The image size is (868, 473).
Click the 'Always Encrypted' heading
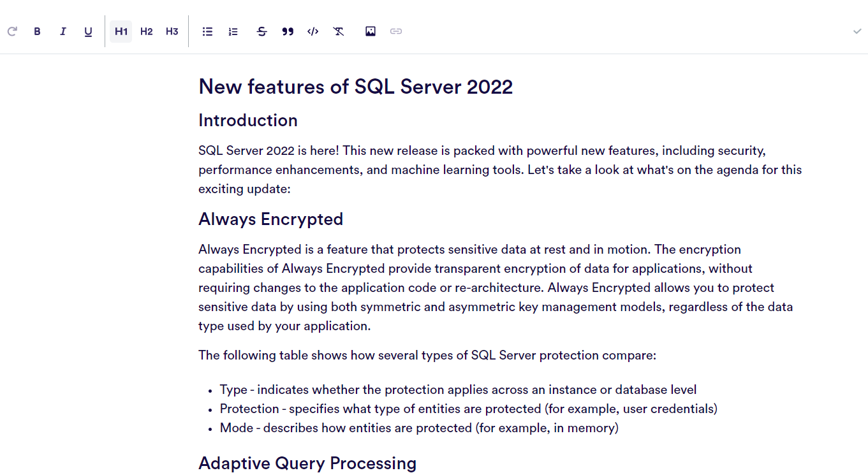pos(270,219)
